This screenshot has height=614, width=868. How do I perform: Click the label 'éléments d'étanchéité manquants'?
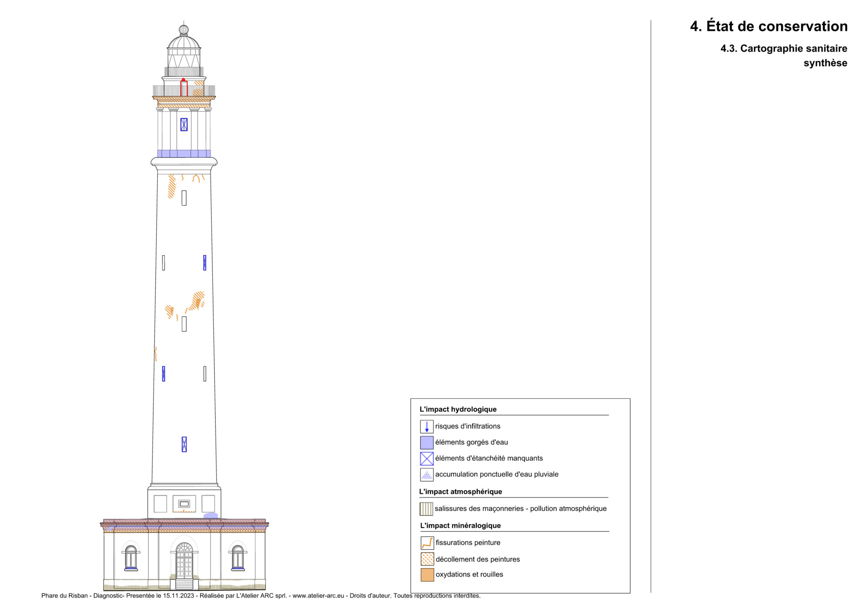tap(489, 458)
